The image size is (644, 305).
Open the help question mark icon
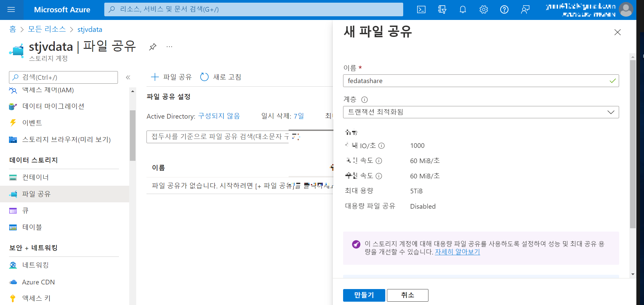[x=504, y=10]
